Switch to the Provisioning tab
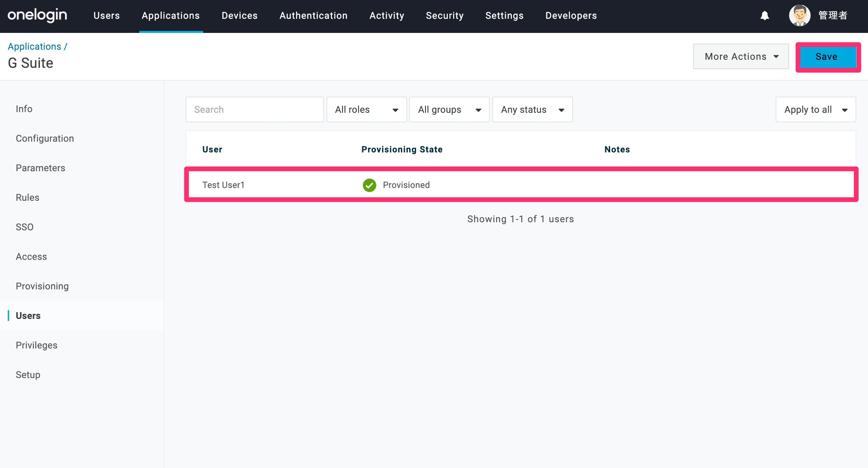This screenshot has height=468, width=868. click(x=42, y=286)
